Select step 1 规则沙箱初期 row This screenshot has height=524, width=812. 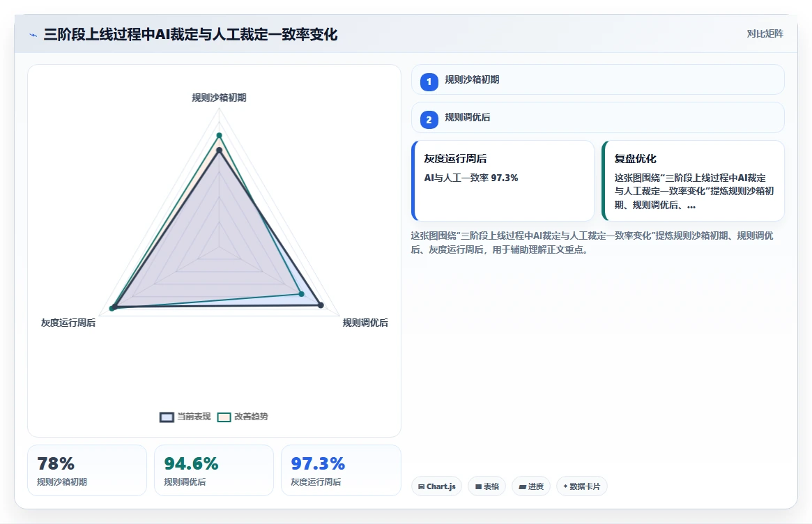(597, 79)
